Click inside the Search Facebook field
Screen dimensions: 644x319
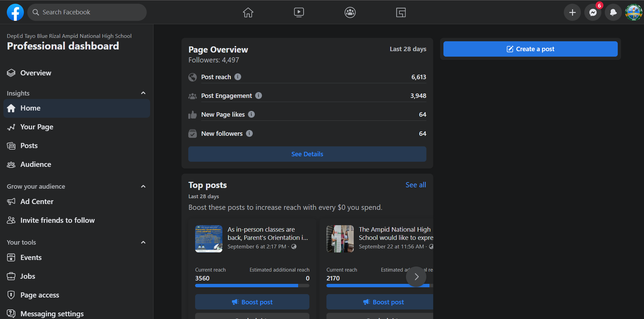tap(87, 12)
